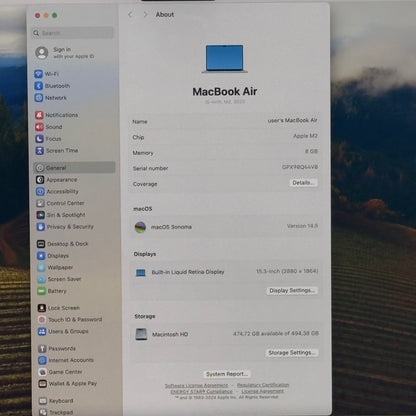The width and height of the screenshot is (416, 416).
Task: Click the Built-in Liquid Retina Display icon
Action: (x=141, y=273)
